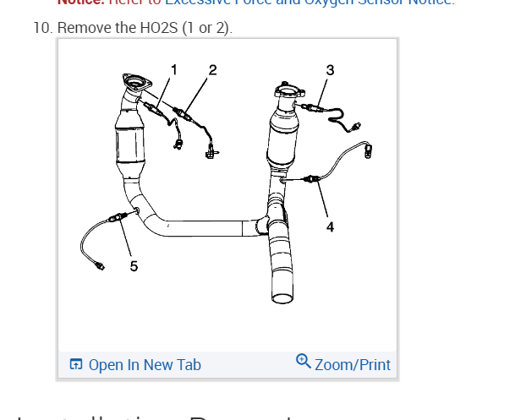Click callout number 5 near left sensor

point(134,266)
